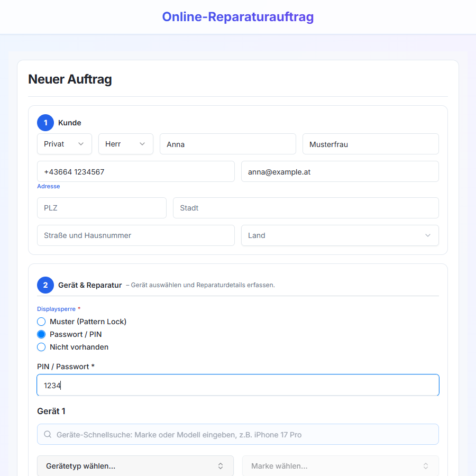Click the Straße und Hausnummer field
The width and height of the screenshot is (476, 476).
(x=136, y=235)
